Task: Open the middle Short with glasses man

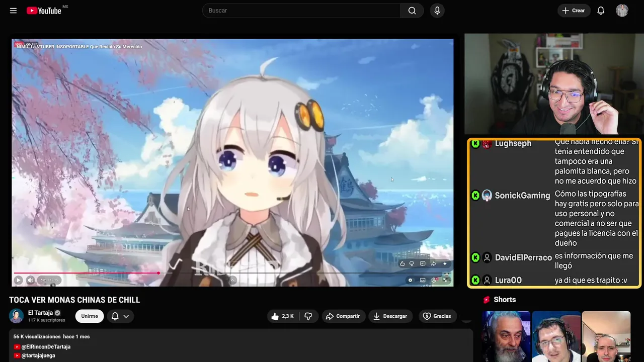Action: point(556,336)
